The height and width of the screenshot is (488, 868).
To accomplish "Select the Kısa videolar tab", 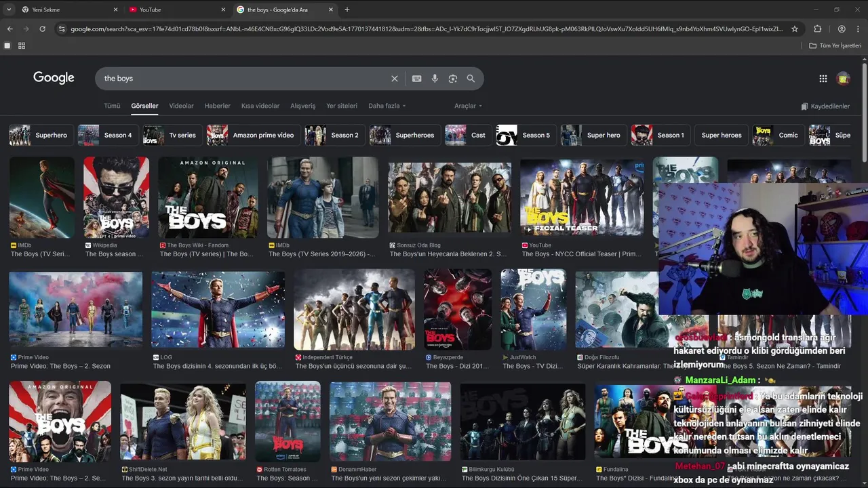I will click(x=260, y=106).
